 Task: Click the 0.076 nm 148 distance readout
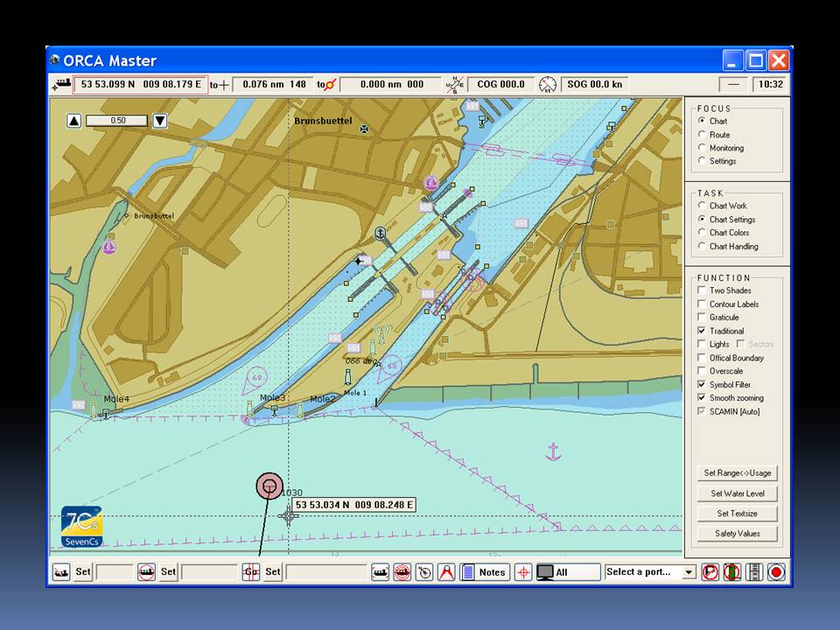[274, 85]
